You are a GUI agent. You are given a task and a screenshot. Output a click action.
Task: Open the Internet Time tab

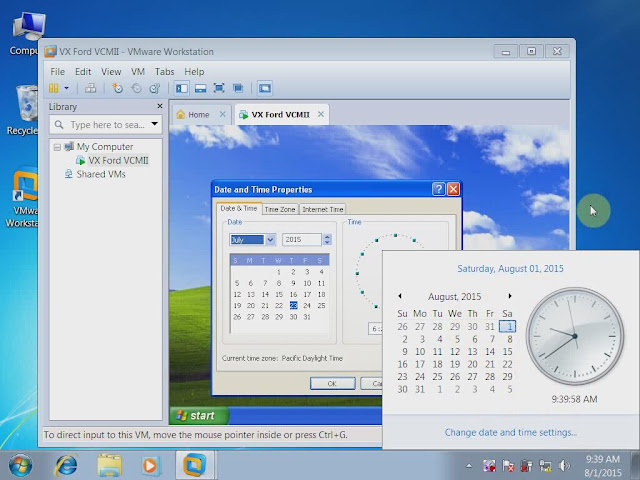(x=322, y=209)
